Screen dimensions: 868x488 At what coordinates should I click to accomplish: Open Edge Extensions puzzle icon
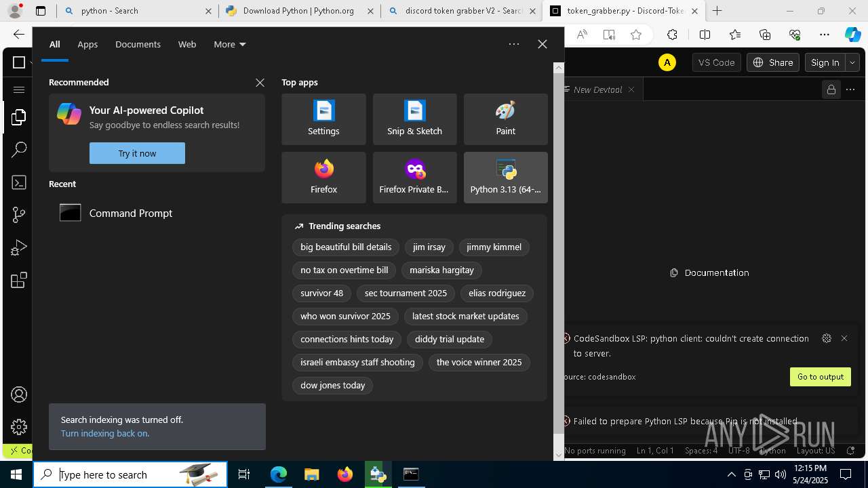[x=672, y=35]
